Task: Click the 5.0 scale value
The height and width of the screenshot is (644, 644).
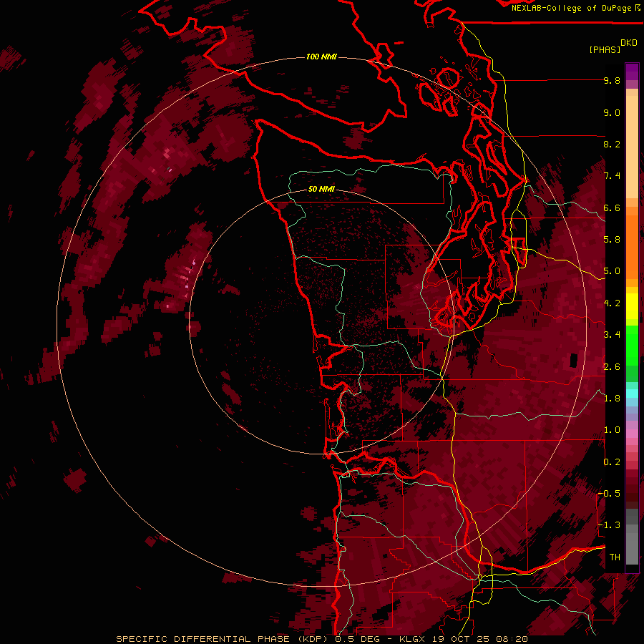Action: 612,271
